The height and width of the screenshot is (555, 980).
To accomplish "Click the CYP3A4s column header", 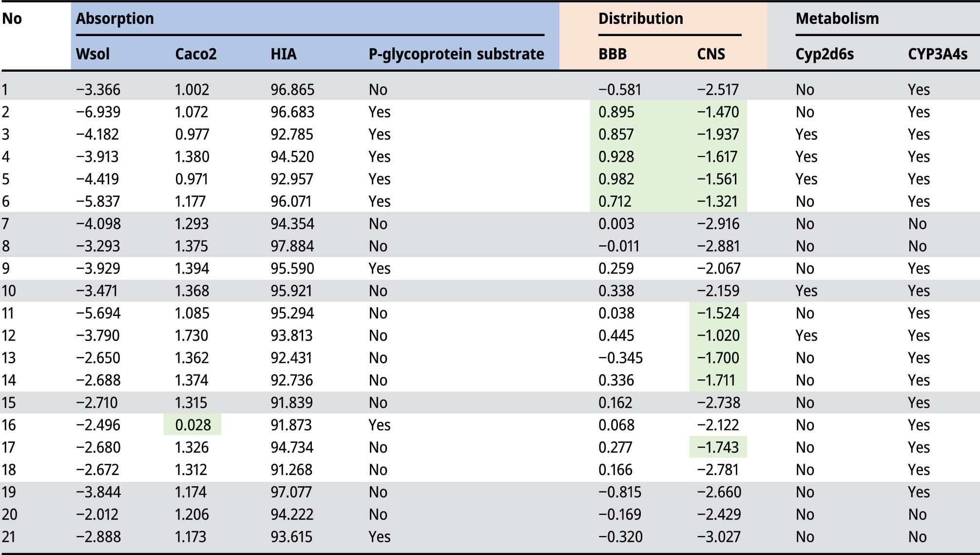I will coord(937,54).
